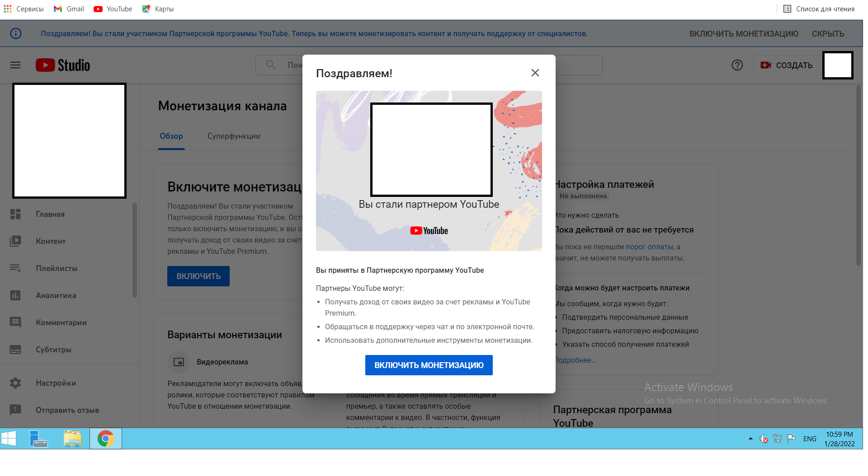Open the help question mark icon
868x476 pixels.
737,65
